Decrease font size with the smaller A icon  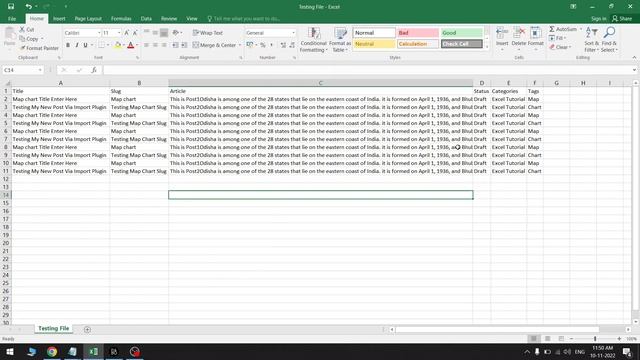click(x=135, y=33)
